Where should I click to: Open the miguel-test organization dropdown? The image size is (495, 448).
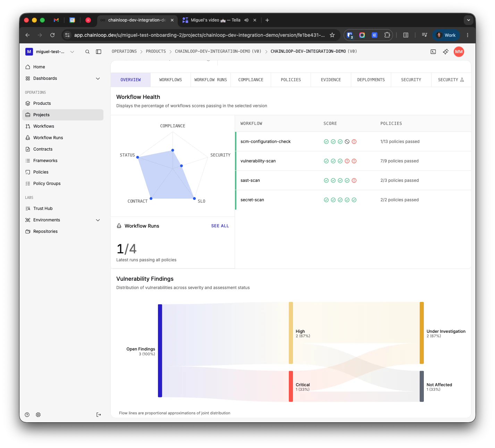[x=50, y=52]
